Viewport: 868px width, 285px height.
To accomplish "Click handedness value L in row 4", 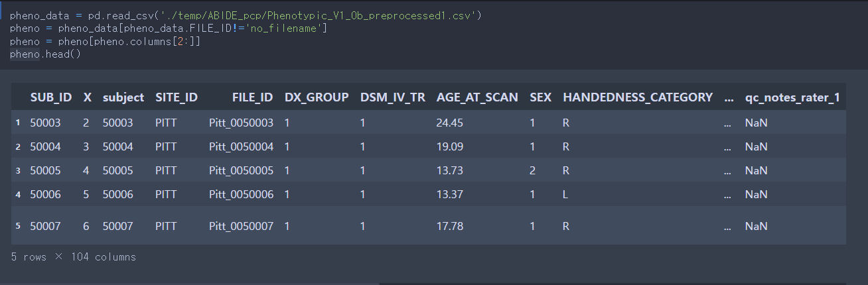I will coord(566,195).
